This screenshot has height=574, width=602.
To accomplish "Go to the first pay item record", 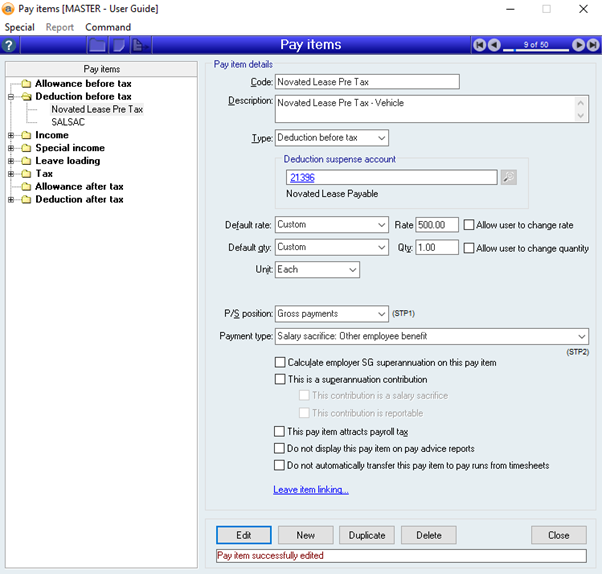I will pyautogui.click(x=481, y=45).
